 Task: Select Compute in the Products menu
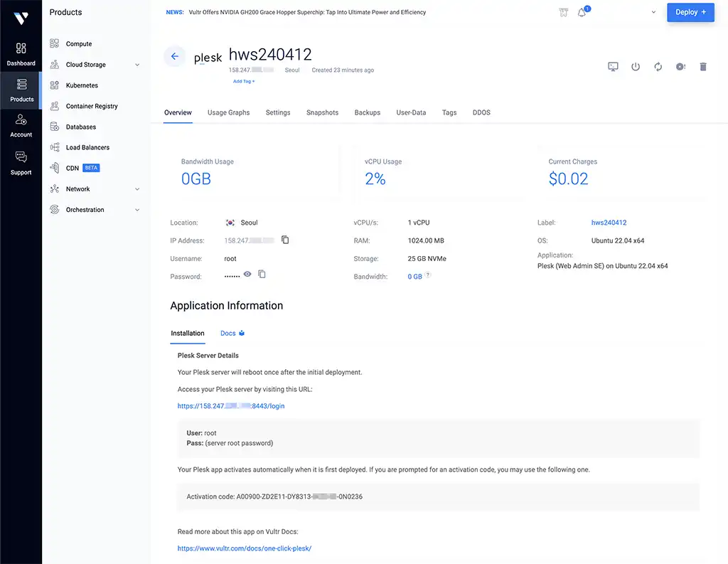(x=78, y=43)
